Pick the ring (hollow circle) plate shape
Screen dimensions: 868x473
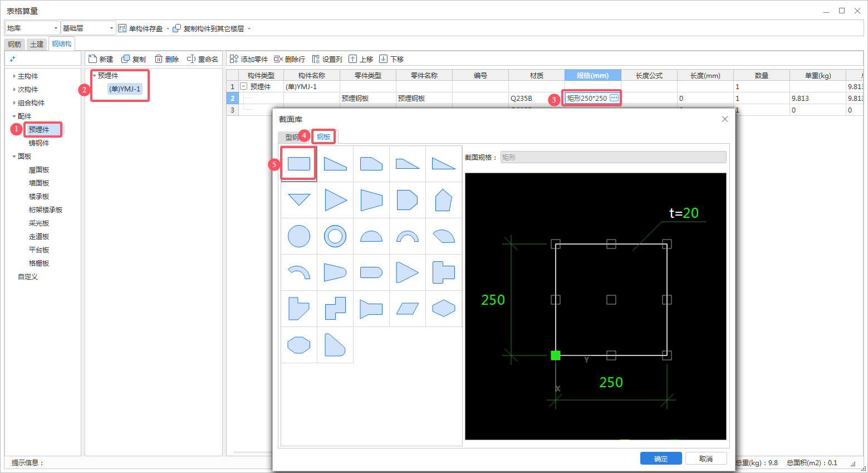(x=335, y=236)
